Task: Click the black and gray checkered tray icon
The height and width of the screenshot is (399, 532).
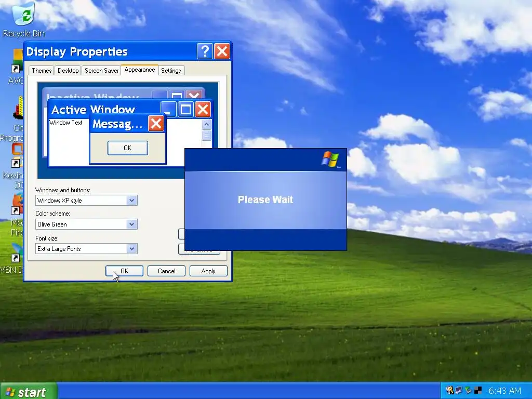Action: (x=478, y=390)
